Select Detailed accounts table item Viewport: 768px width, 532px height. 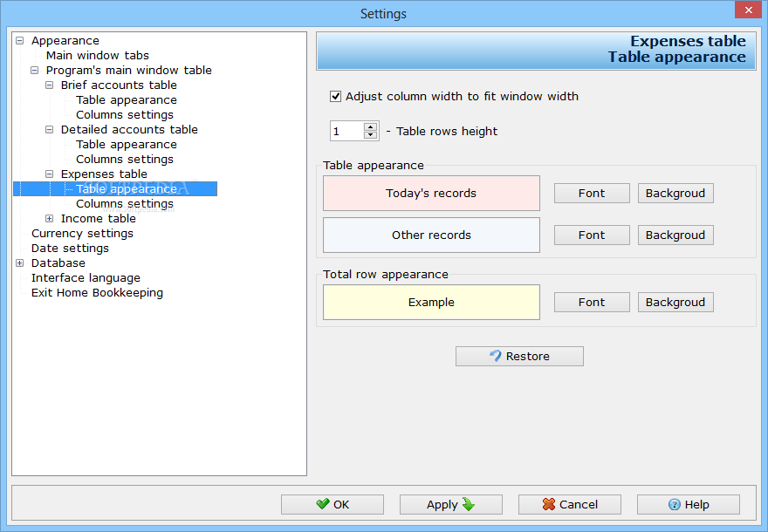[129, 130]
